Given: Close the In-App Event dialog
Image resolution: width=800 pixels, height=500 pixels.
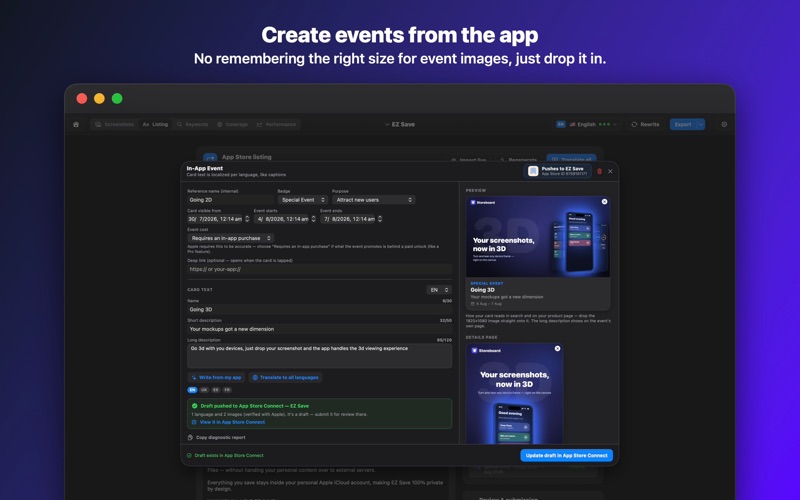Looking at the screenshot, I should [610, 171].
